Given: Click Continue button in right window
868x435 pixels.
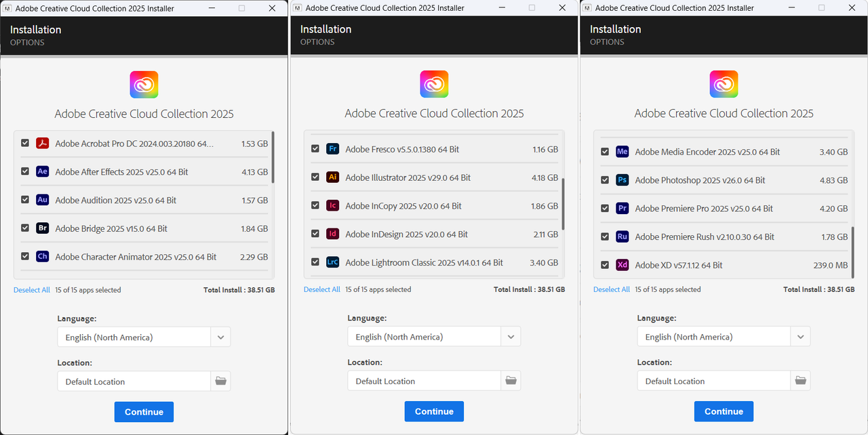Looking at the screenshot, I should coord(724,411).
